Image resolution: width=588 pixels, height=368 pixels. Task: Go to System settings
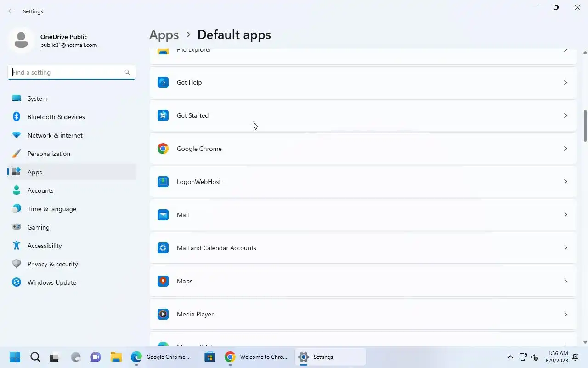click(72, 98)
